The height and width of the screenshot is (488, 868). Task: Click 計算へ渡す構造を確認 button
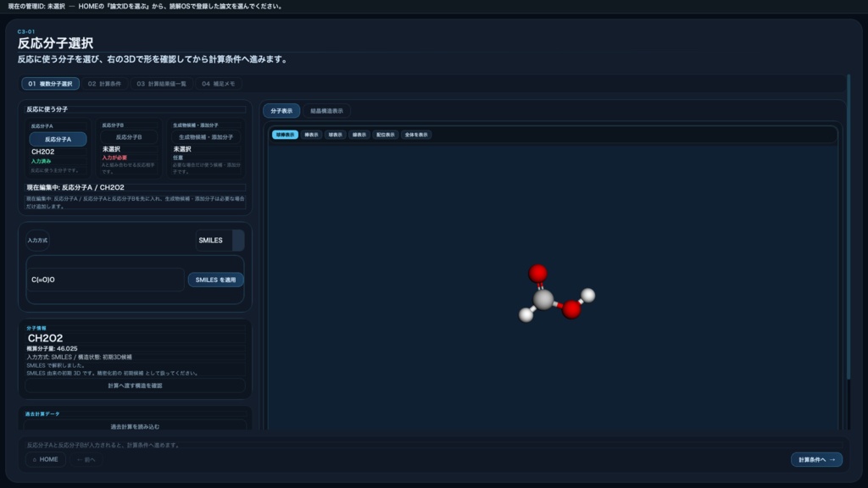pyautogui.click(x=135, y=385)
